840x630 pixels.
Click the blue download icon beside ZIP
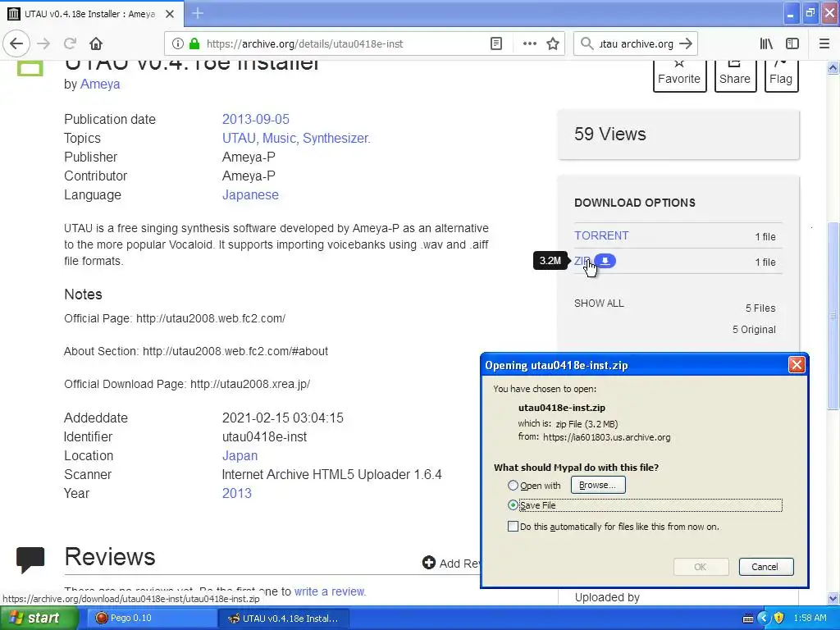coord(605,261)
